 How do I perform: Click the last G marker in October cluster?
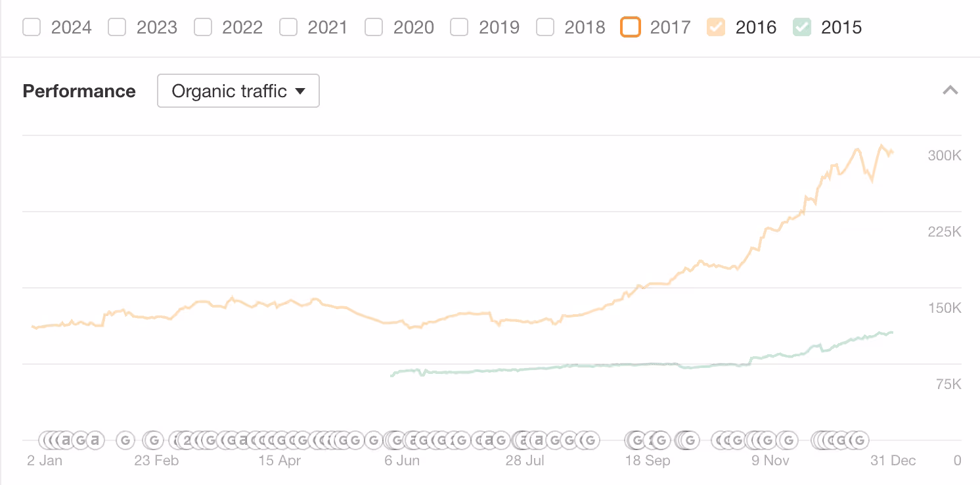pos(690,440)
